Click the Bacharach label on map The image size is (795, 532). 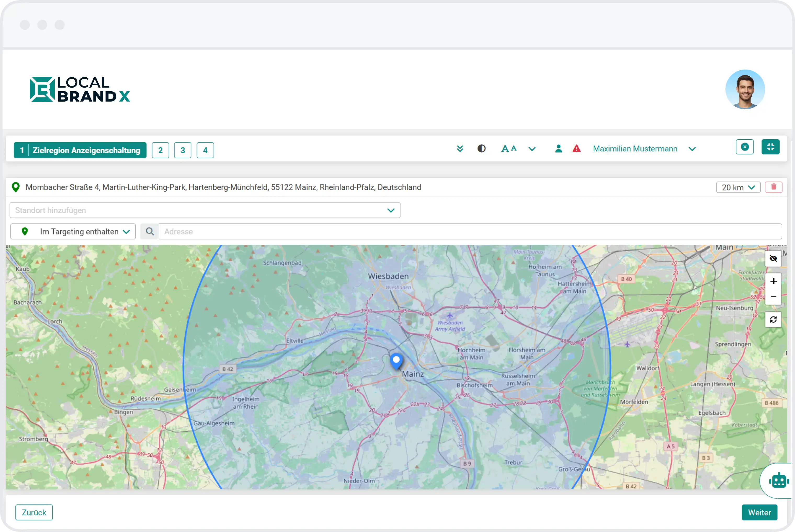click(27, 302)
